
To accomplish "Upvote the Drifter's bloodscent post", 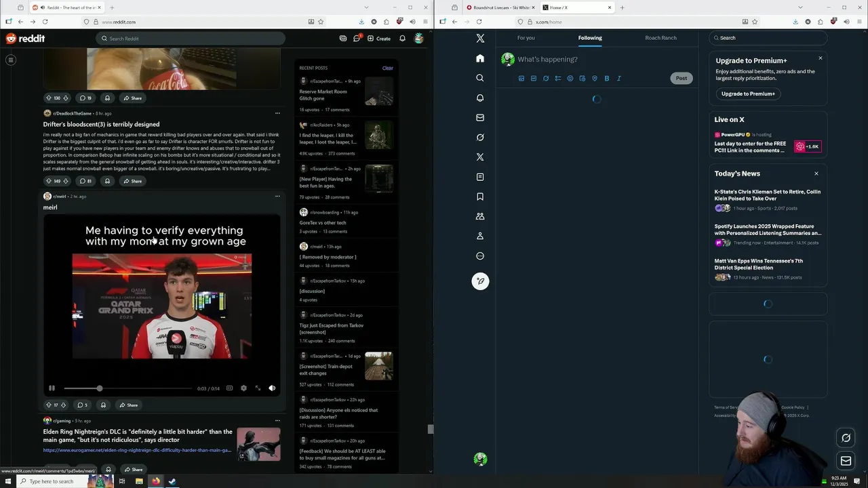I will (x=48, y=181).
